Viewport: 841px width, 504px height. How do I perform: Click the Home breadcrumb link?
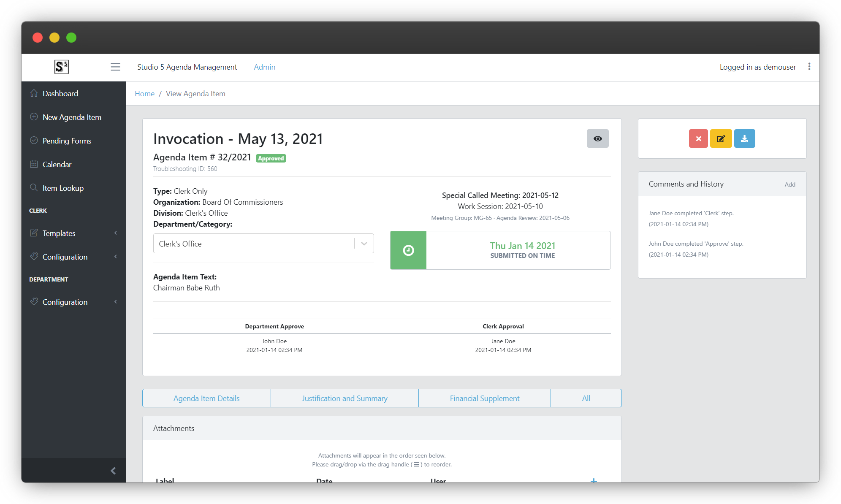144,94
